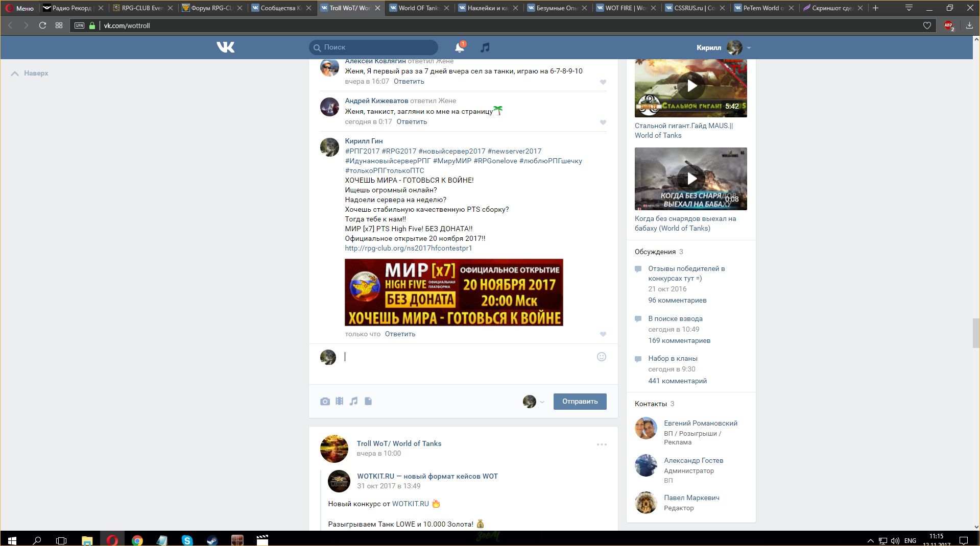Screen dimensions: 980x546
Task: Reply to Кирилл Гин's comment
Action: tap(400, 334)
